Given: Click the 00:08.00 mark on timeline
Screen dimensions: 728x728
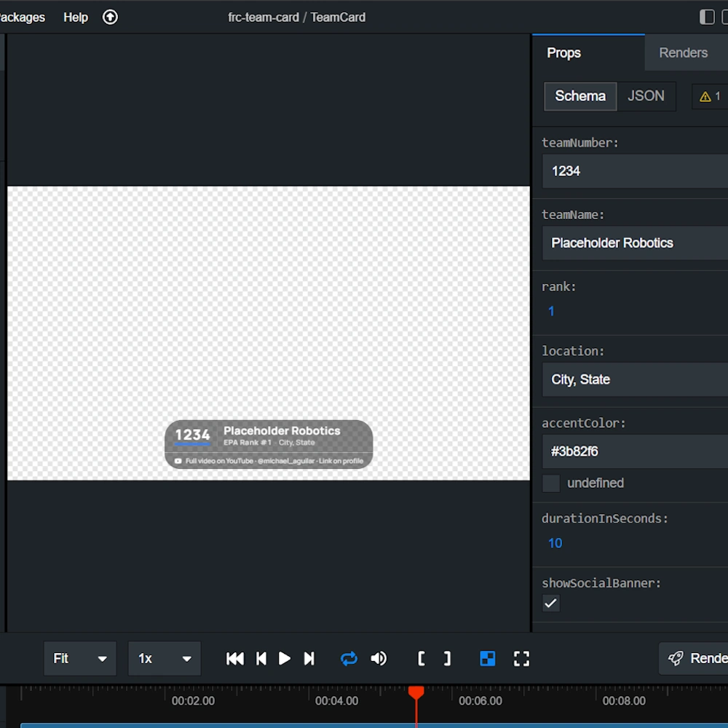Looking at the screenshot, I should pyautogui.click(x=624, y=701).
